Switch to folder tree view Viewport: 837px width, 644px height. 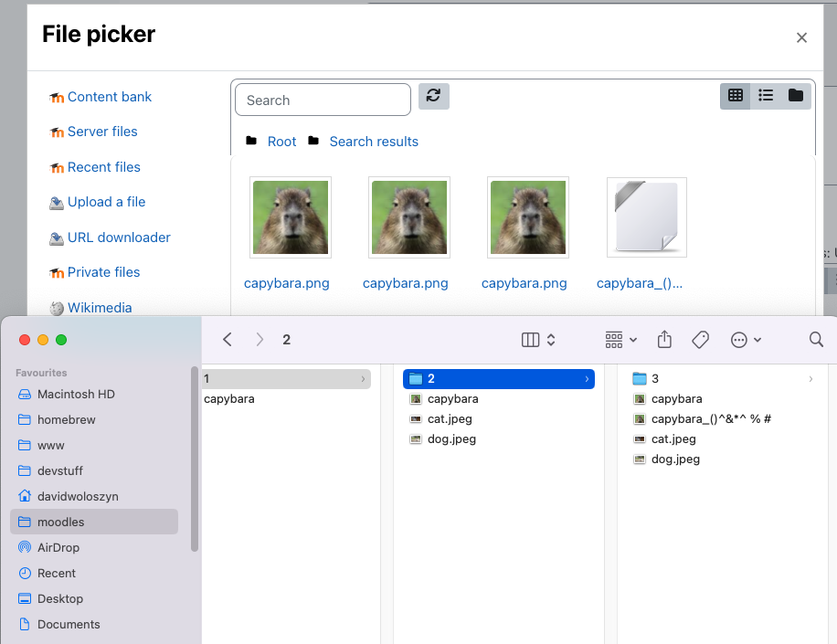click(795, 96)
